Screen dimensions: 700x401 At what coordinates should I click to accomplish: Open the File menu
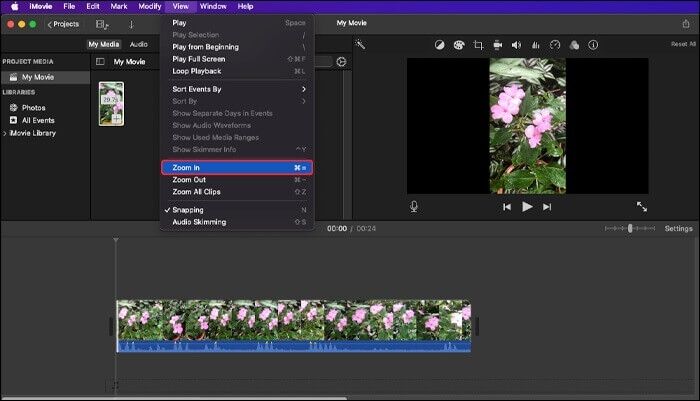click(69, 6)
